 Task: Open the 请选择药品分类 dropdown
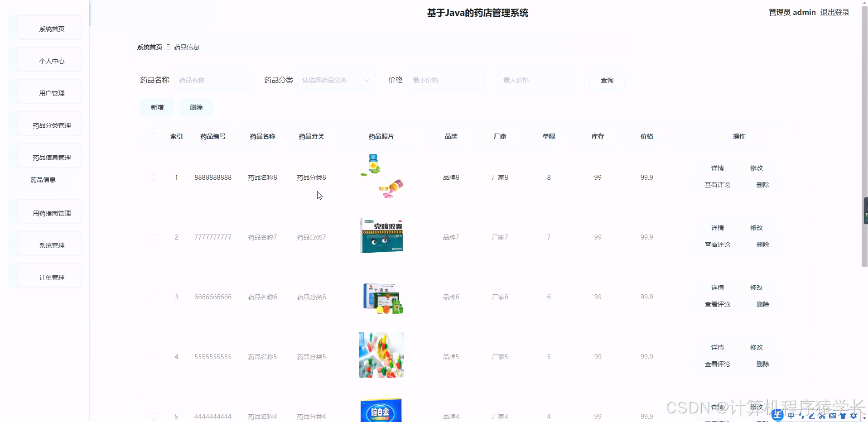[335, 80]
